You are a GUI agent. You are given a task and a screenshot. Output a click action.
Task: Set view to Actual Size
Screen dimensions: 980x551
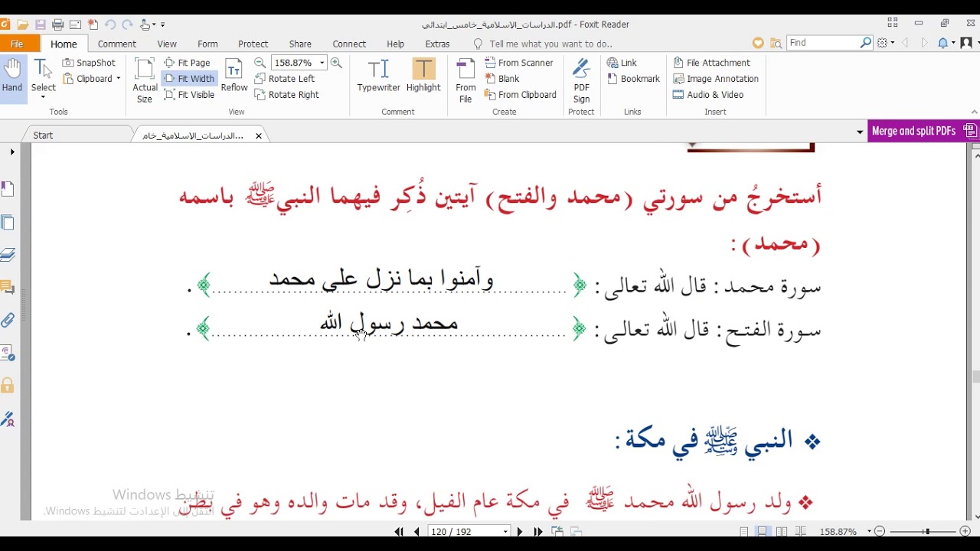[x=145, y=80]
